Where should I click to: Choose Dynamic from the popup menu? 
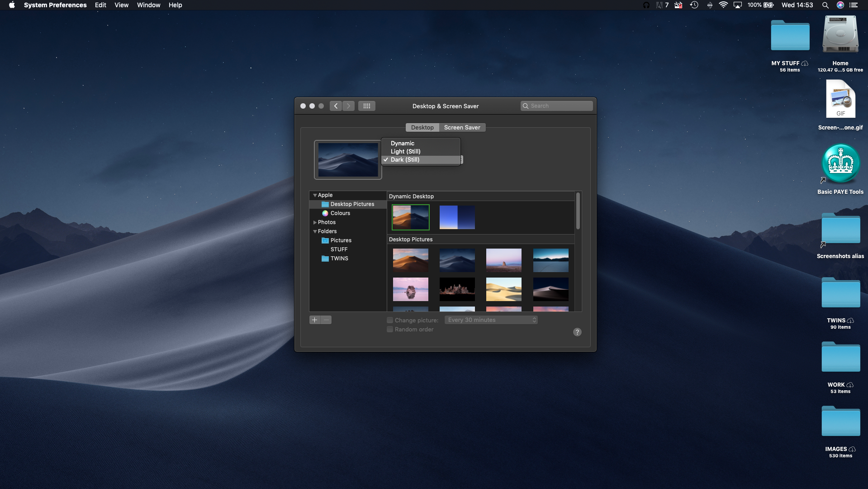[x=402, y=143]
